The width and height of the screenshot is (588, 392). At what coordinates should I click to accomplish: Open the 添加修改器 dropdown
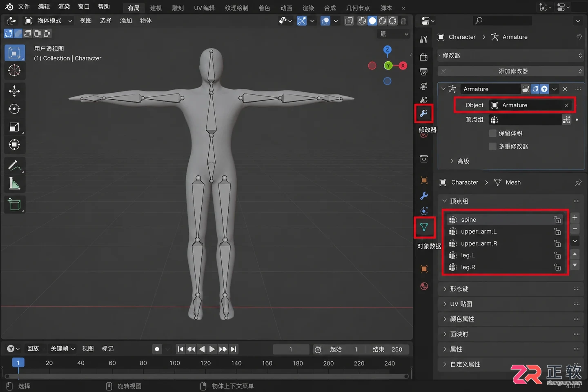(510, 71)
